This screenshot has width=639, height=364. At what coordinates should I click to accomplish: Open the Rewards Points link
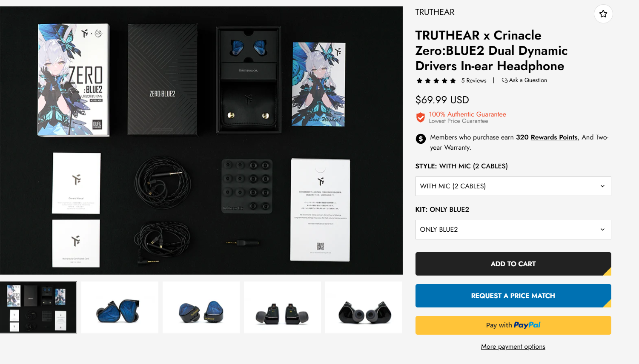point(554,137)
